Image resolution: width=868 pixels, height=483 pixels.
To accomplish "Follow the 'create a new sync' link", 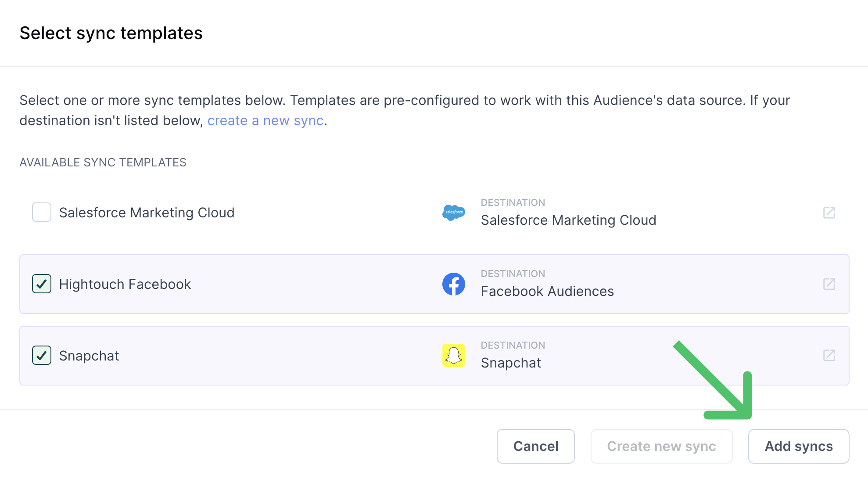I will coord(265,120).
